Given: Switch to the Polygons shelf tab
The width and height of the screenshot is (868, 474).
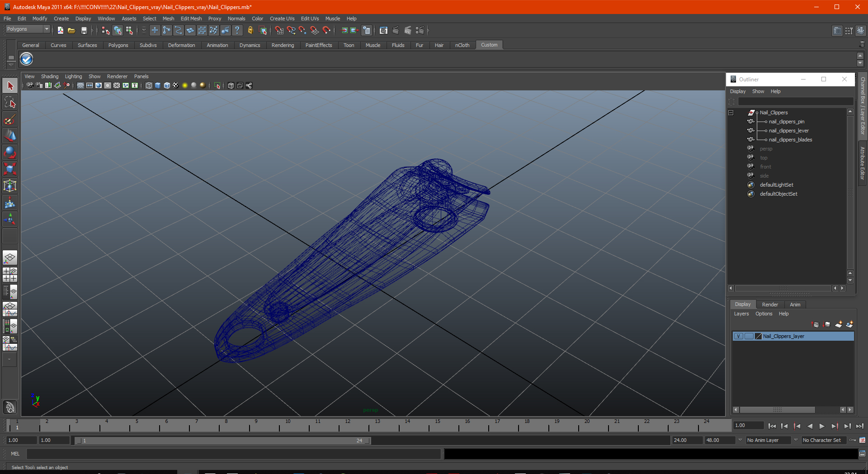Looking at the screenshot, I should click(118, 45).
